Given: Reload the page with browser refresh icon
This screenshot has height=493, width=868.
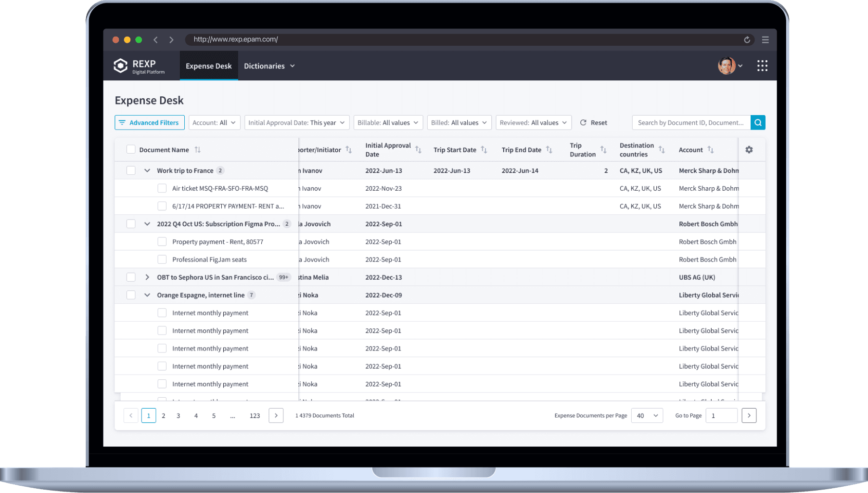Looking at the screenshot, I should [747, 40].
